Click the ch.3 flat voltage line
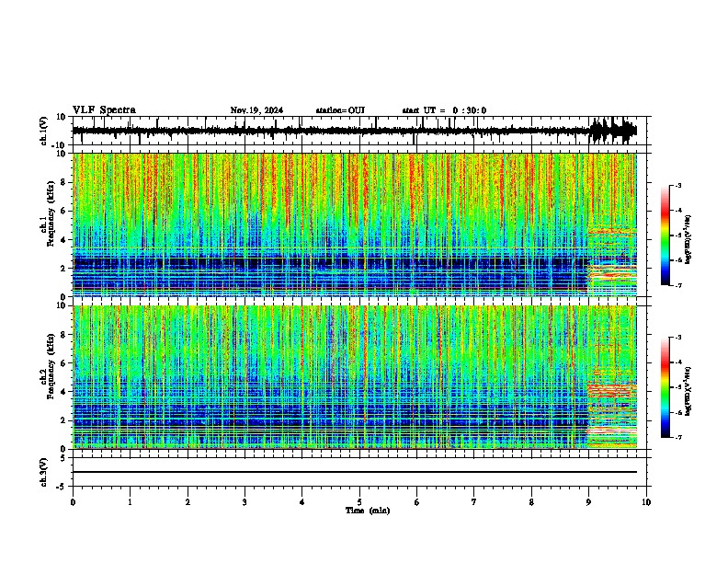This screenshot has height=563, width=728. click(x=354, y=472)
